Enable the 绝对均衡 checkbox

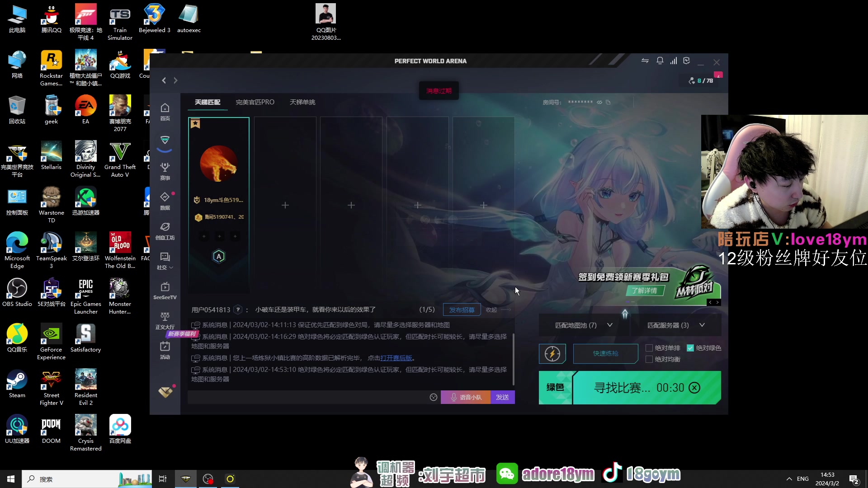tap(648, 359)
